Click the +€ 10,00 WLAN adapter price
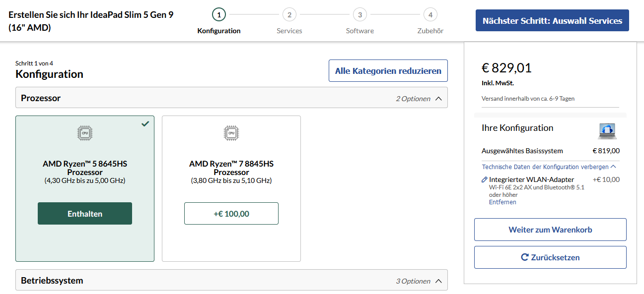The image size is (644, 294). (x=606, y=179)
